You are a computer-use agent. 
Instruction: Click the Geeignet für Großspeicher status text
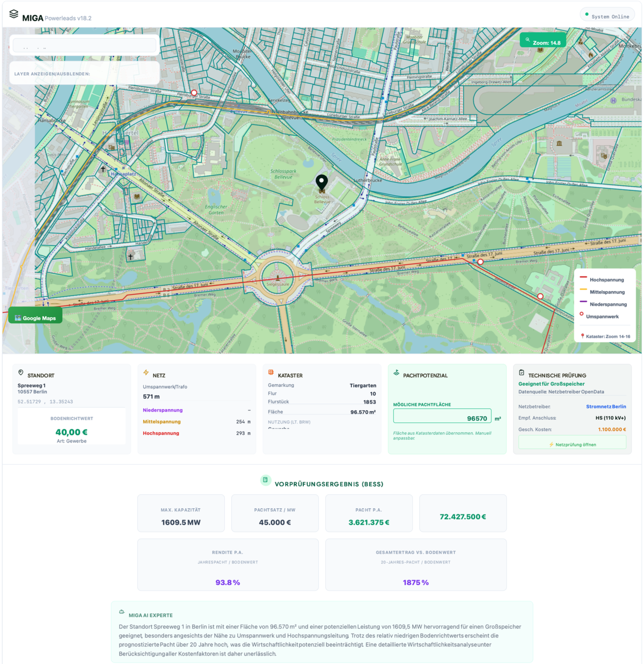click(x=551, y=384)
